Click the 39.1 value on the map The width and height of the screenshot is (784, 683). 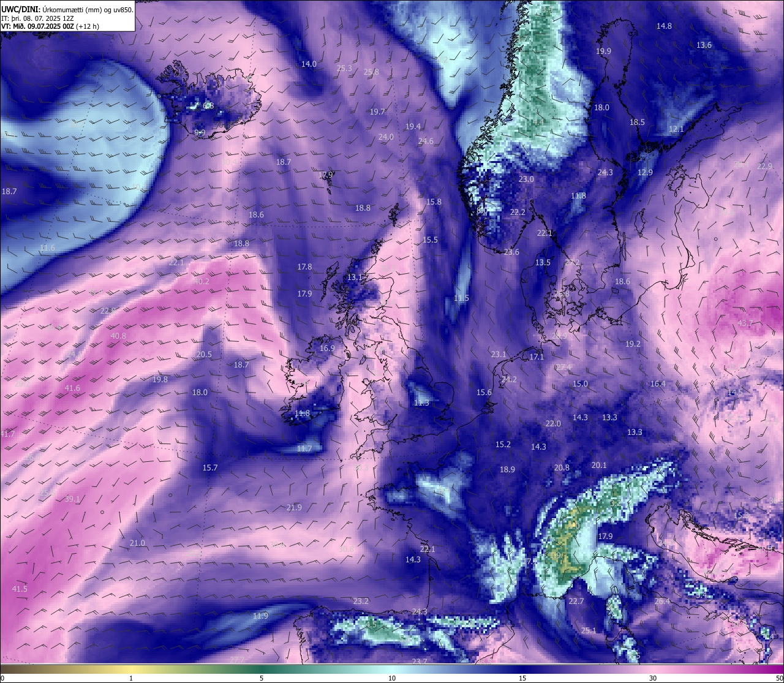pos(72,499)
